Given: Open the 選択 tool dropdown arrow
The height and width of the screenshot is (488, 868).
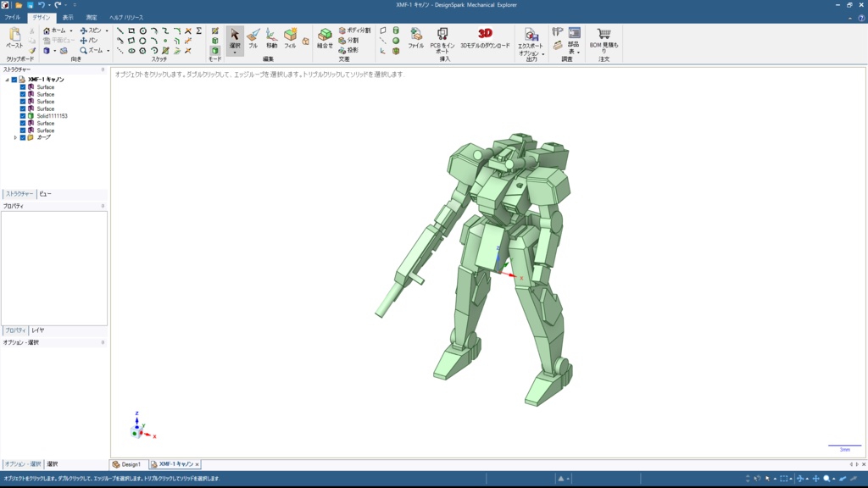Looking at the screenshot, I should 235,53.
